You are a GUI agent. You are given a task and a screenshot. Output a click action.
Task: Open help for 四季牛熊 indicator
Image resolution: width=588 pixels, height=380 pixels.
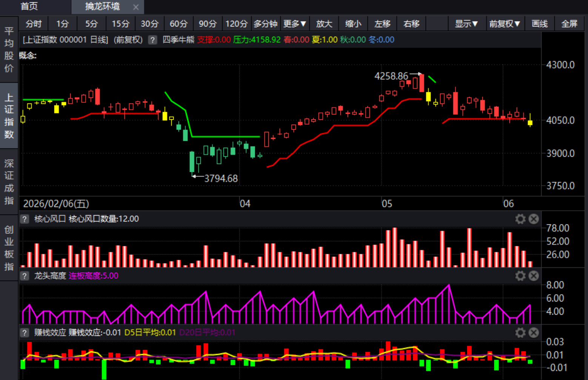coord(152,40)
